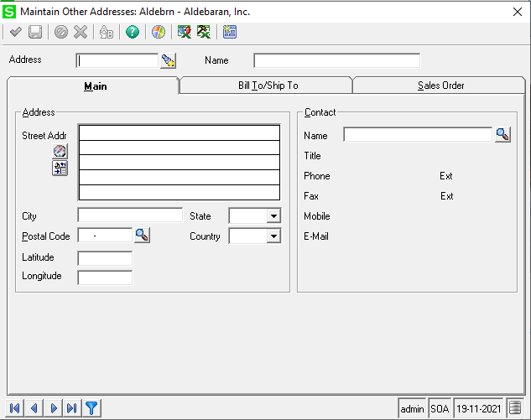Viewport: 531px width, 420px height.
Task: Expand the Country dropdown
Action: pyautogui.click(x=273, y=236)
